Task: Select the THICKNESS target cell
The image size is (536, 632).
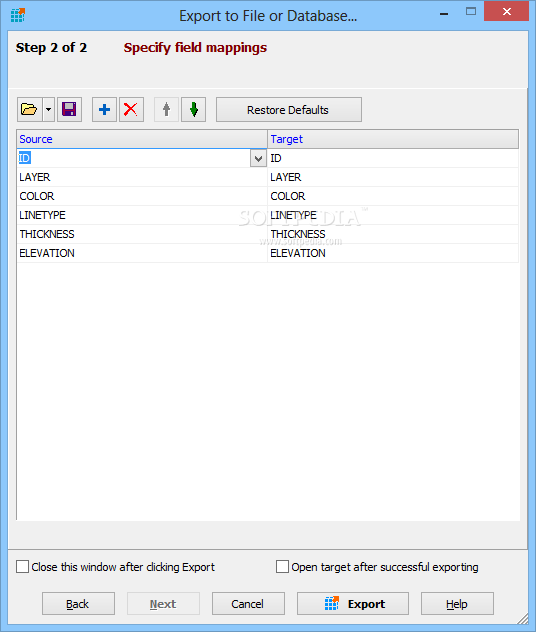Action: click(393, 234)
